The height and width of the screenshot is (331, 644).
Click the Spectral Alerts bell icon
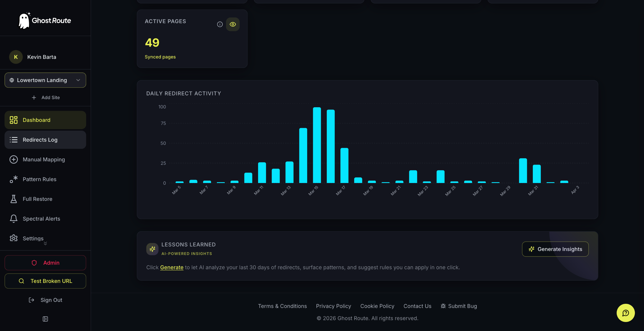[x=14, y=219]
